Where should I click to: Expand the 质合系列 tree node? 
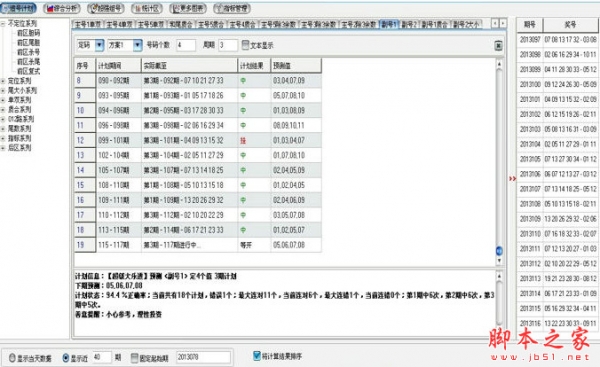pyautogui.click(x=3, y=110)
